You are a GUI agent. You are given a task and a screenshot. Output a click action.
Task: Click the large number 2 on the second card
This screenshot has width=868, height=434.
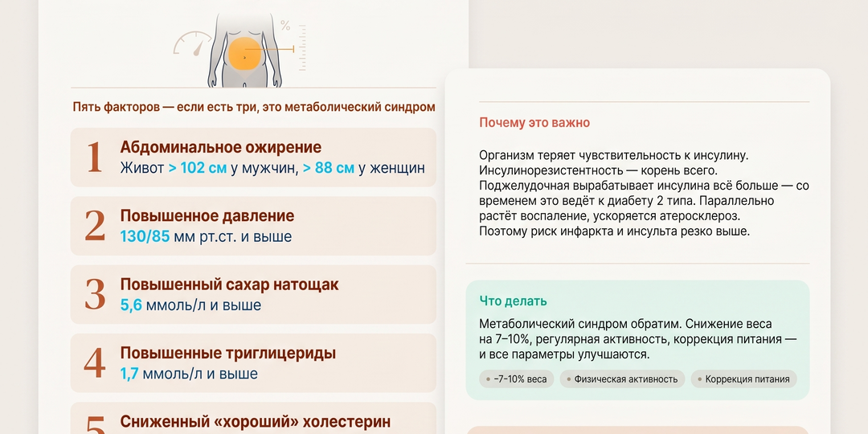(x=95, y=226)
